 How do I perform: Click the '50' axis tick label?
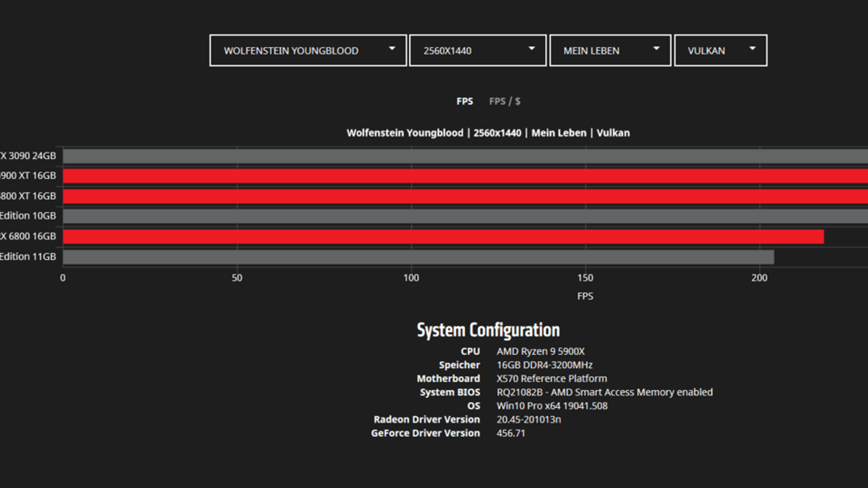click(237, 278)
